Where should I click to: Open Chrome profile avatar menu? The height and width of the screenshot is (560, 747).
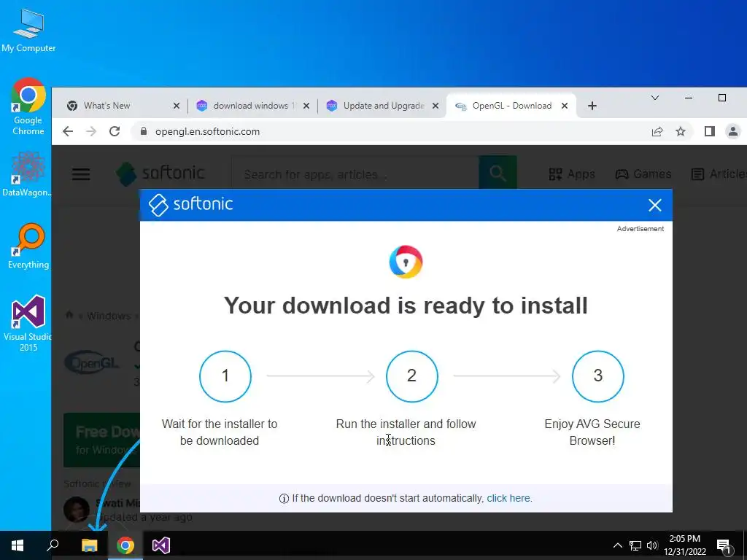coord(733,131)
